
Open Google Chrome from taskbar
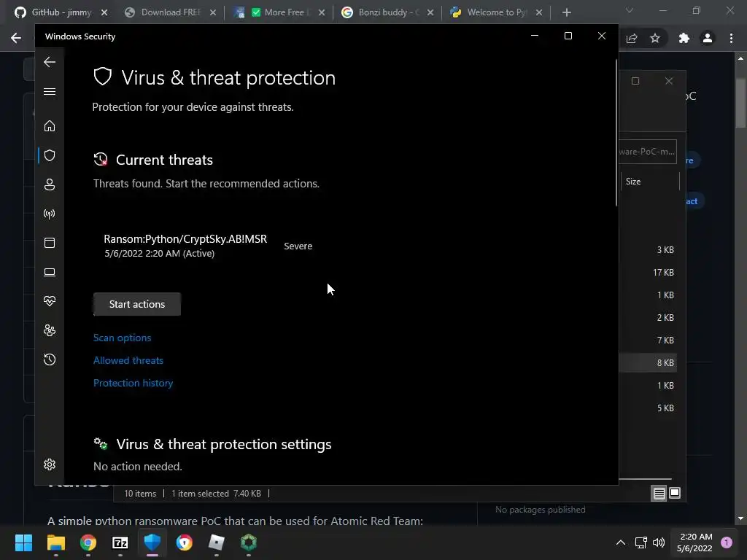88,542
